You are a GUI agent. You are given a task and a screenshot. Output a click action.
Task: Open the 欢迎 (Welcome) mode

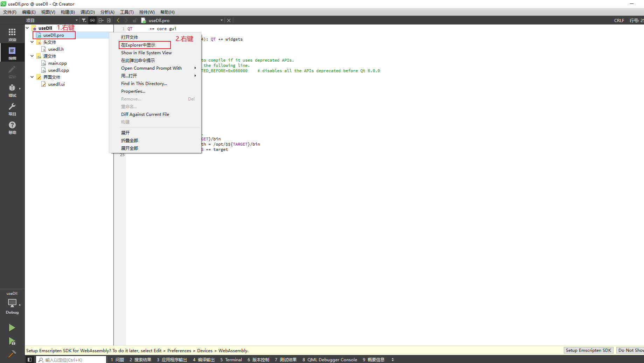(12, 34)
